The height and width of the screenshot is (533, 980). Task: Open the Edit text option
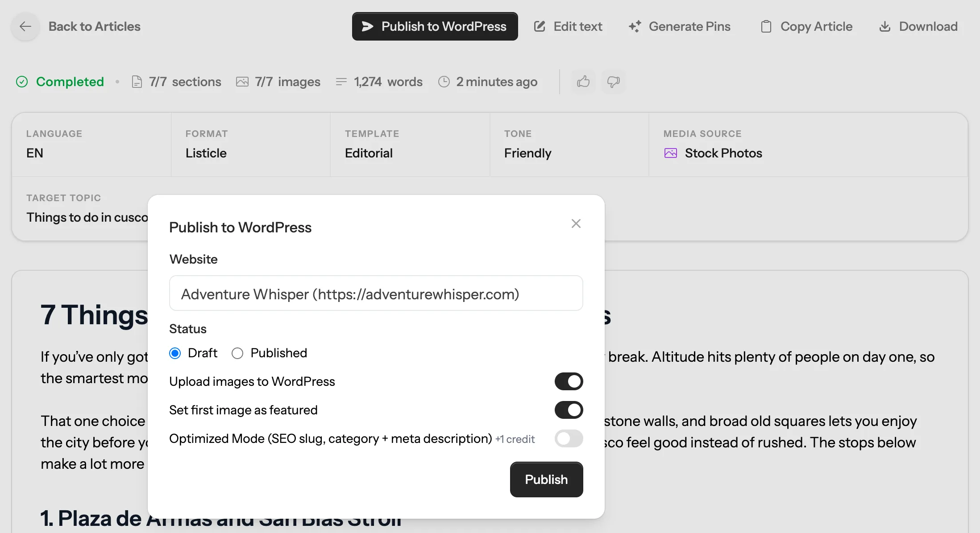click(568, 26)
